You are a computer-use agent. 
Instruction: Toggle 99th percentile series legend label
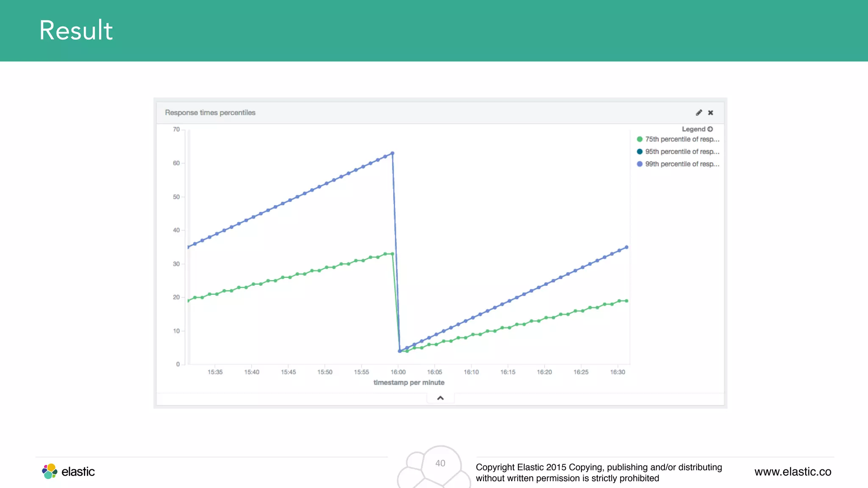pos(682,164)
